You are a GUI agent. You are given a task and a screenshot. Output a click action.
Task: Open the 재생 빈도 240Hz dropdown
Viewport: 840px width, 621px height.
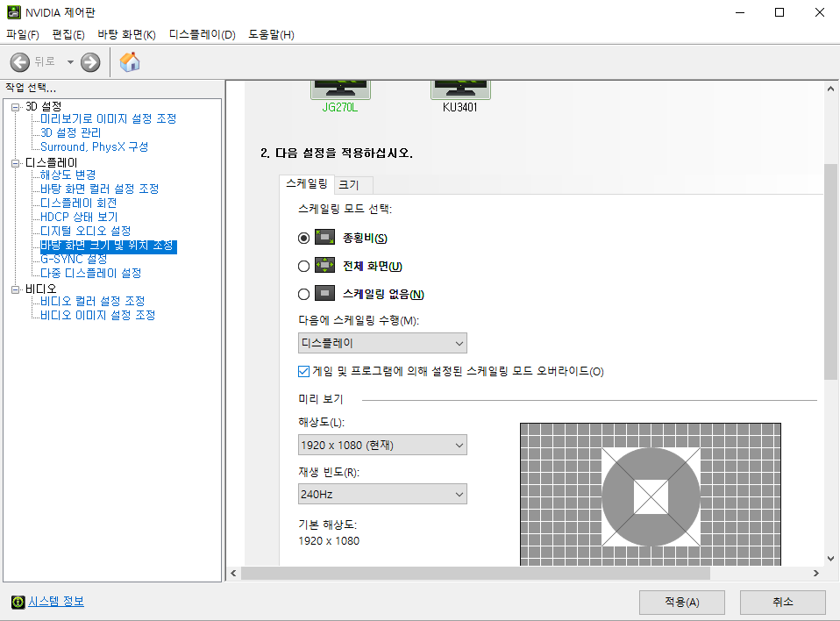pos(382,494)
